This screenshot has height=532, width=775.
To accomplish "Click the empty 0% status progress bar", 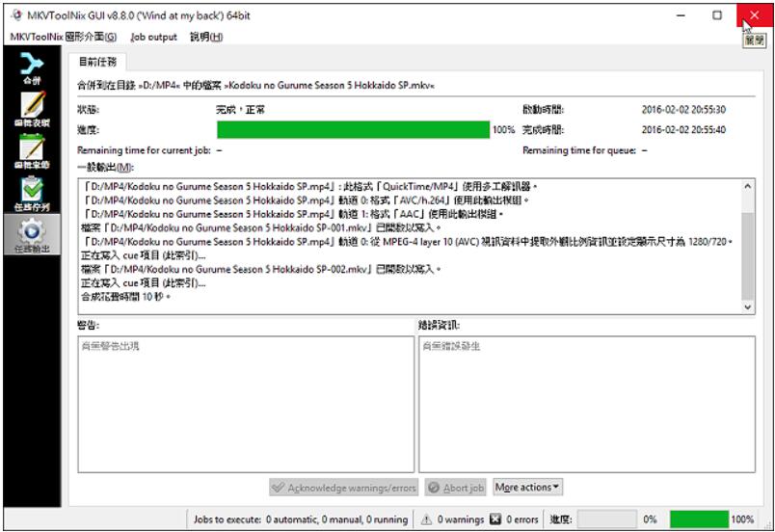I will point(607,519).
